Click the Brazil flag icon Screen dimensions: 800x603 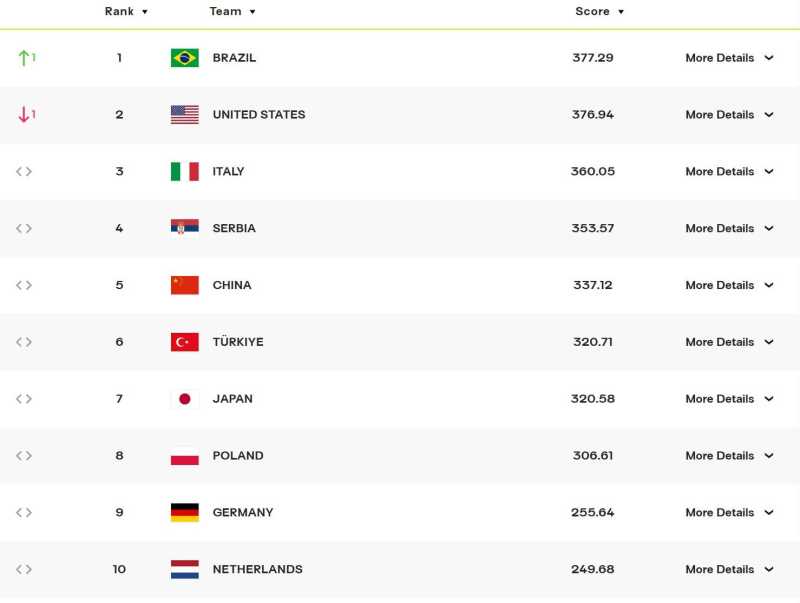pyautogui.click(x=184, y=58)
